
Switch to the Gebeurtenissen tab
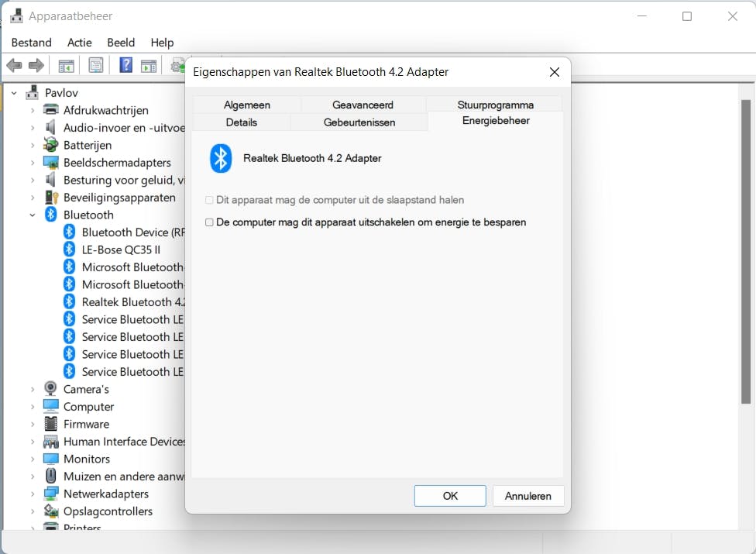click(359, 122)
